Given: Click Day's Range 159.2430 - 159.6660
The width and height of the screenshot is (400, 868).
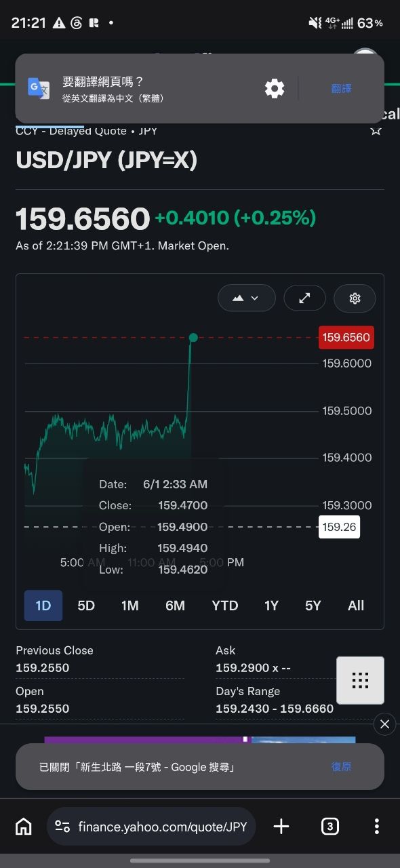Looking at the screenshot, I should click(x=275, y=709).
